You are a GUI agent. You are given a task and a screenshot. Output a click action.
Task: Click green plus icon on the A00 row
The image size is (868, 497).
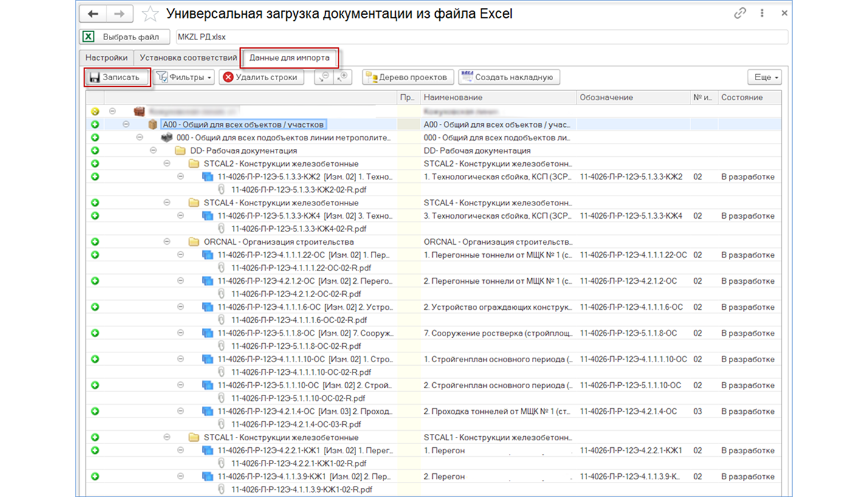(x=95, y=125)
